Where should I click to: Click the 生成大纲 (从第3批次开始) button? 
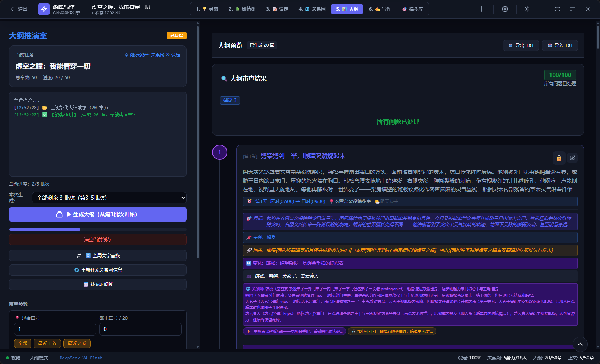point(98,214)
